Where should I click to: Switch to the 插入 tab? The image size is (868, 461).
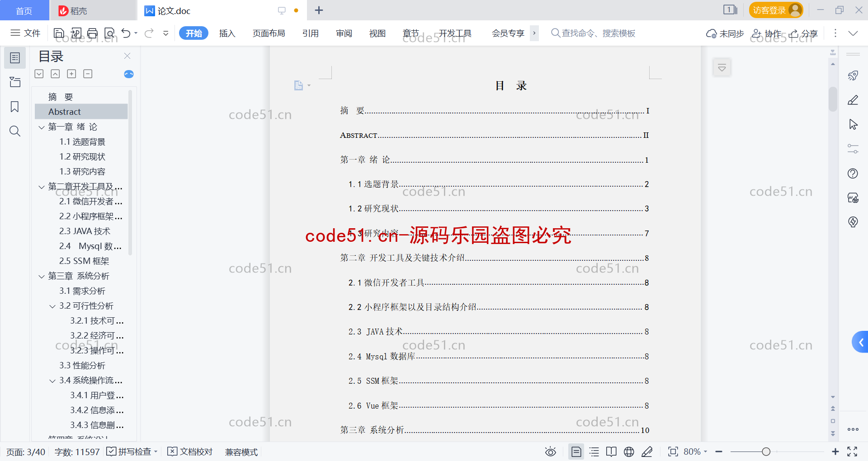tap(227, 33)
